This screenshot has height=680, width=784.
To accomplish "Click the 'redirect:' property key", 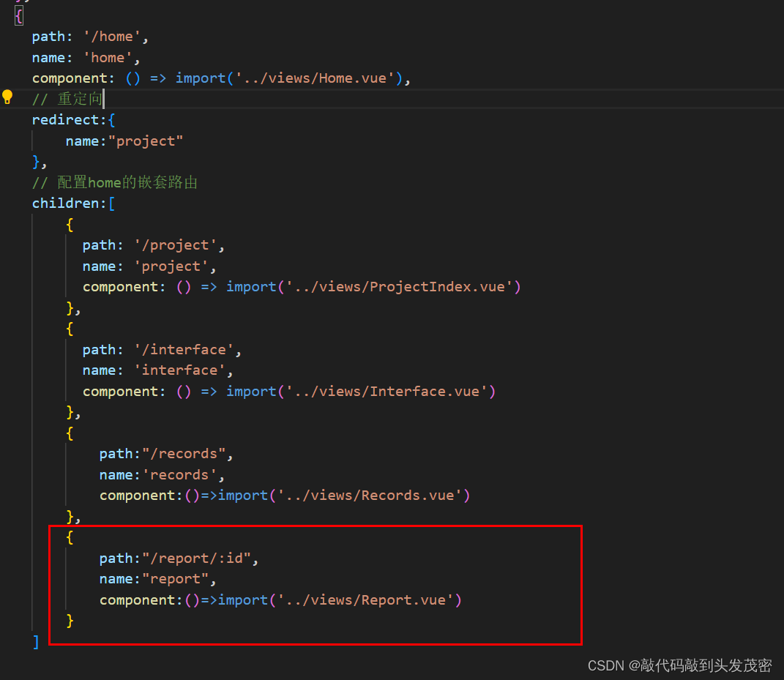I will 70,120.
